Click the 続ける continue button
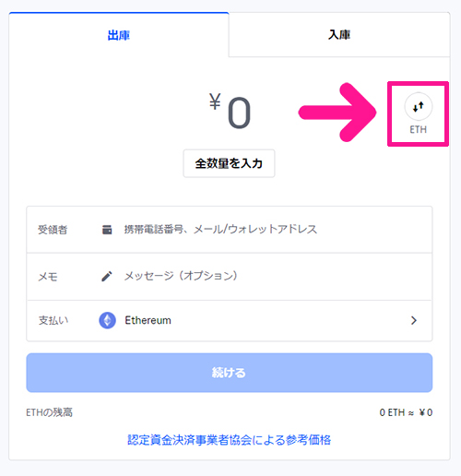 230,373
